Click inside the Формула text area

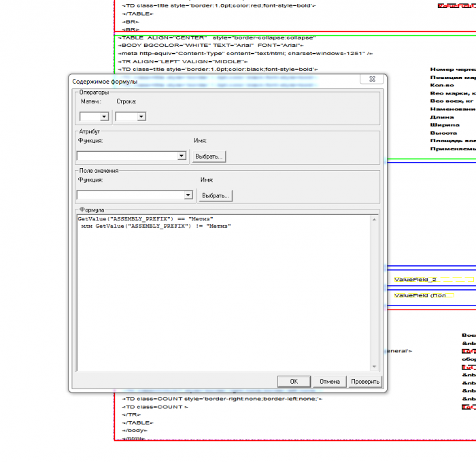(224, 293)
